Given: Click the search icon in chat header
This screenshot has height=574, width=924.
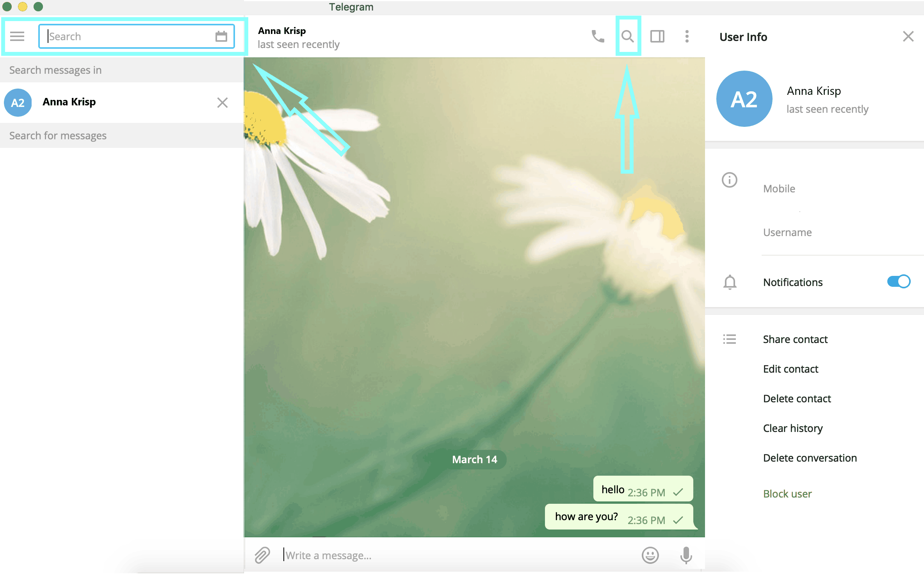Looking at the screenshot, I should [627, 36].
